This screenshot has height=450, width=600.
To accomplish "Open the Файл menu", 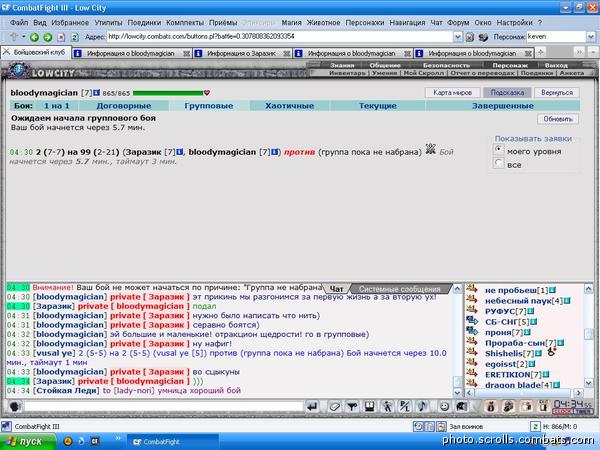I will coord(19,23).
